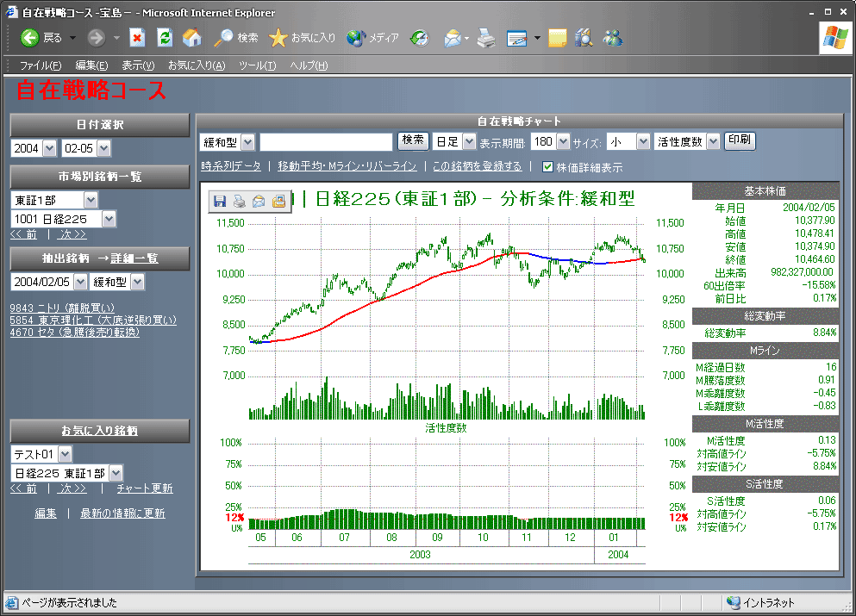Open Favorites (お気に入り) star icon
The height and width of the screenshot is (616, 856).
[278, 38]
